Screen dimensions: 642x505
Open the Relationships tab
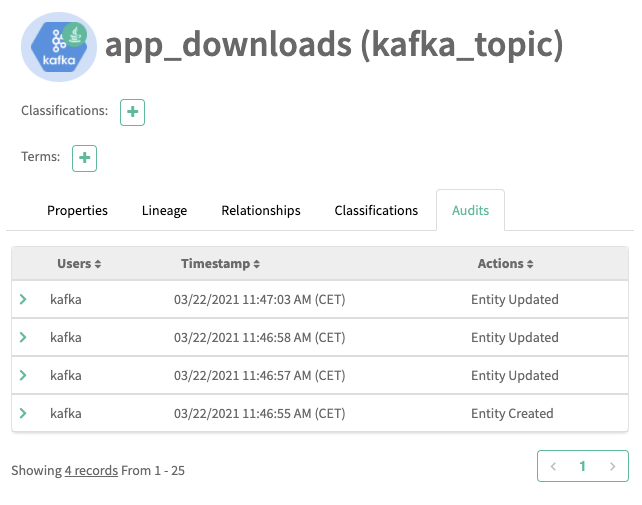pos(261,211)
